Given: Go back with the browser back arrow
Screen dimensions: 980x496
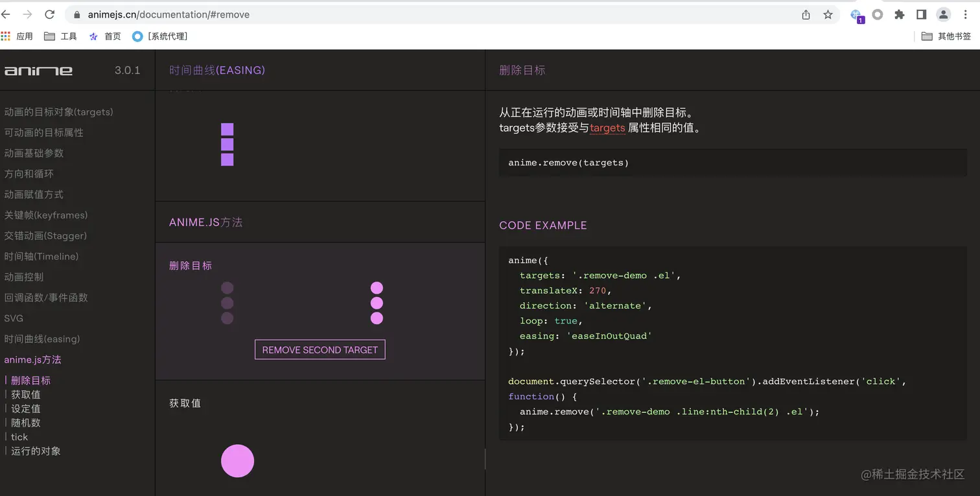Looking at the screenshot, I should tap(6, 14).
